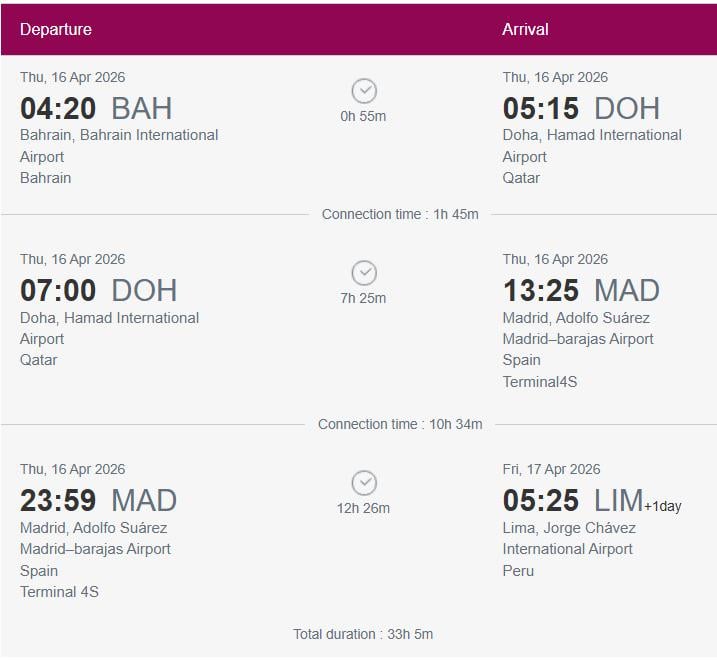The image size is (717, 660).
Task: Click the Connection time 10h 34m label
Action: tap(400, 424)
